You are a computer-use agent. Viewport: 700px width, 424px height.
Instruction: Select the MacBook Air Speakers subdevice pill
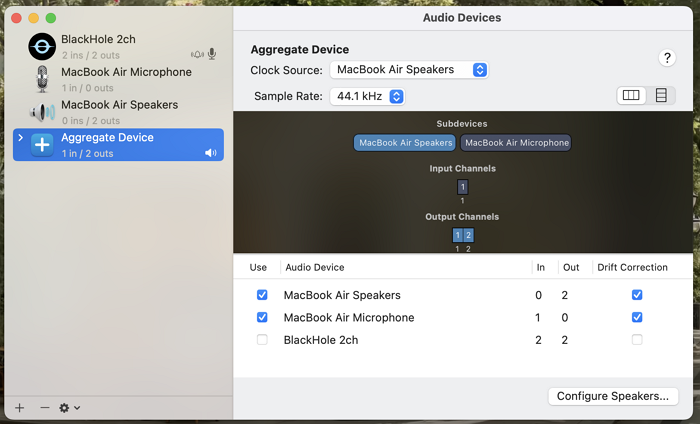(x=405, y=143)
